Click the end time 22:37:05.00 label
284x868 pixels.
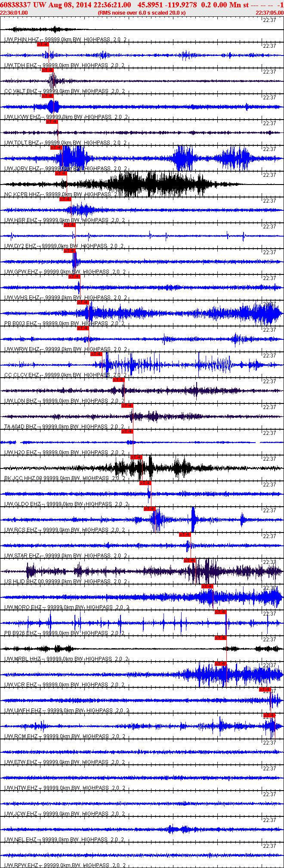pos(269,13)
